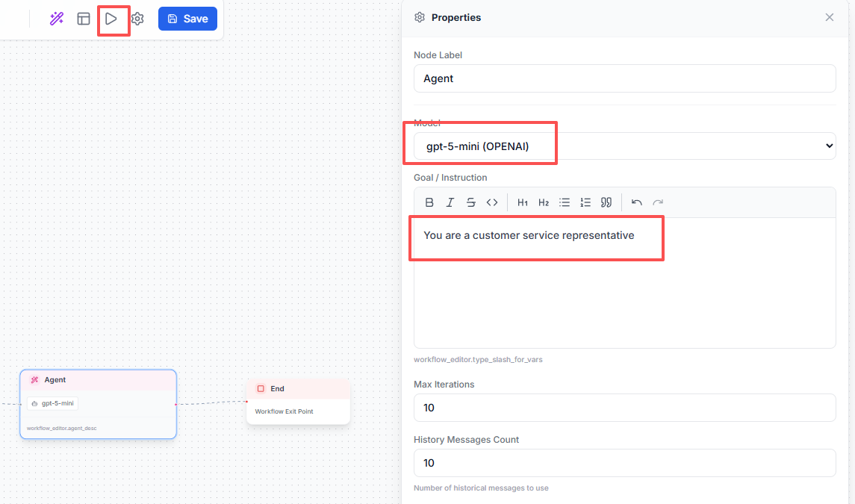Insert a blockquote
This screenshot has height=504, width=855.
pos(606,202)
